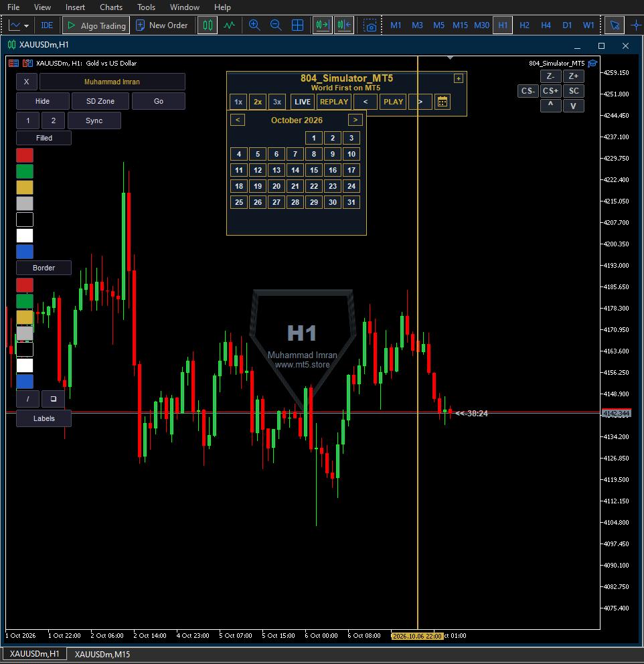
Task: Select the crosshair cursor tool
Action: (636, 25)
